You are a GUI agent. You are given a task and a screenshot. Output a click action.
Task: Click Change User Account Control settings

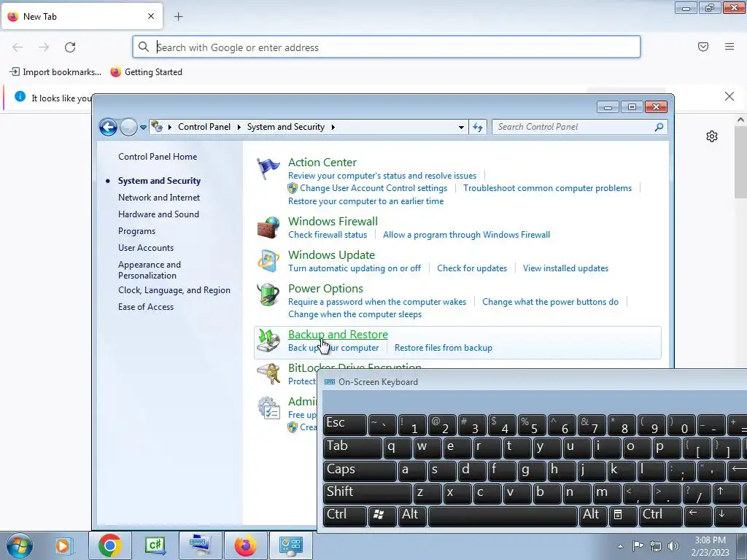(373, 188)
